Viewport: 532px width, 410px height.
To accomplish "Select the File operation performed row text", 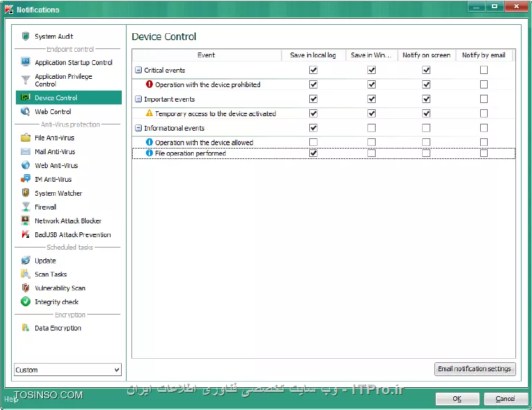I will pyautogui.click(x=190, y=153).
